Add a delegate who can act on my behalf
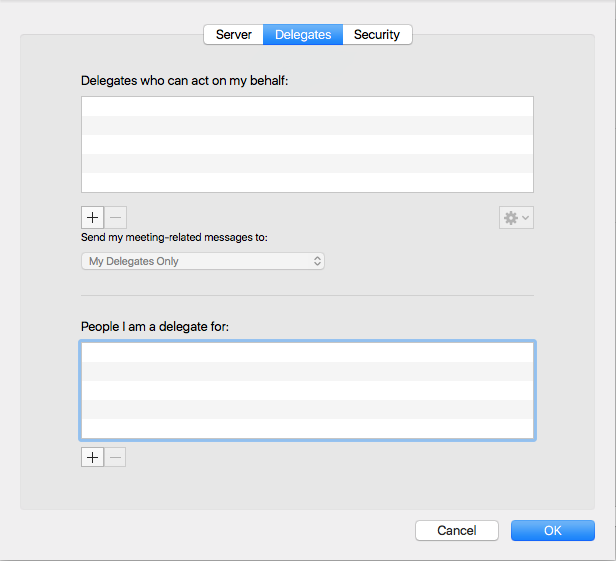Screen dimensions: 616x561 click(x=92, y=218)
